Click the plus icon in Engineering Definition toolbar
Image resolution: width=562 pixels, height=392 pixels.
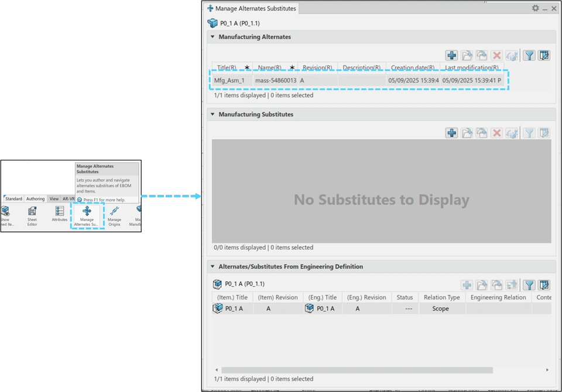click(467, 285)
